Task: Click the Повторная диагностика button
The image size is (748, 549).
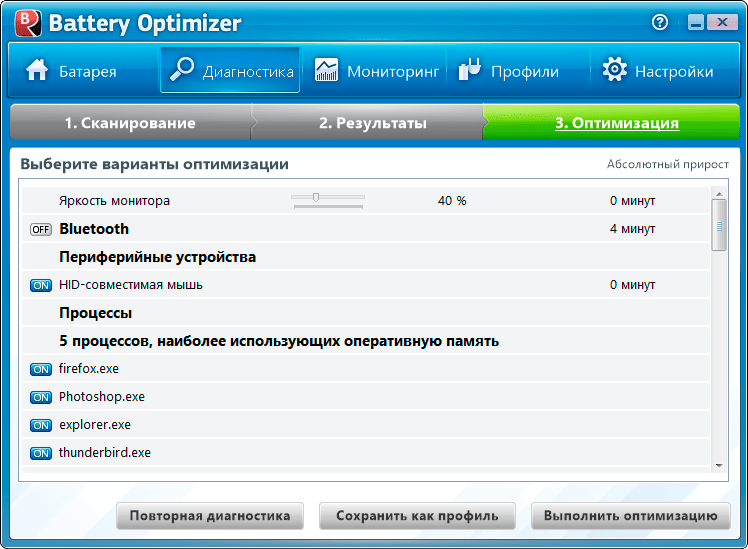Action: (x=210, y=516)
